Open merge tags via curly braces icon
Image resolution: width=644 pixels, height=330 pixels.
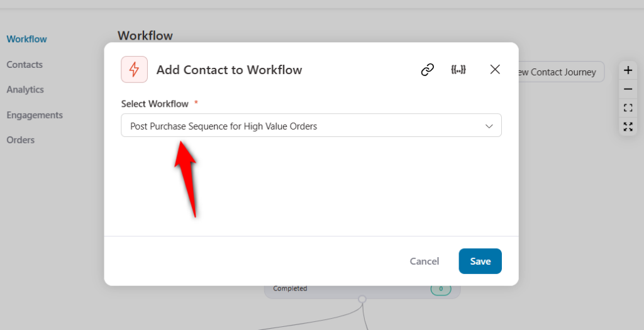(458, 70)
